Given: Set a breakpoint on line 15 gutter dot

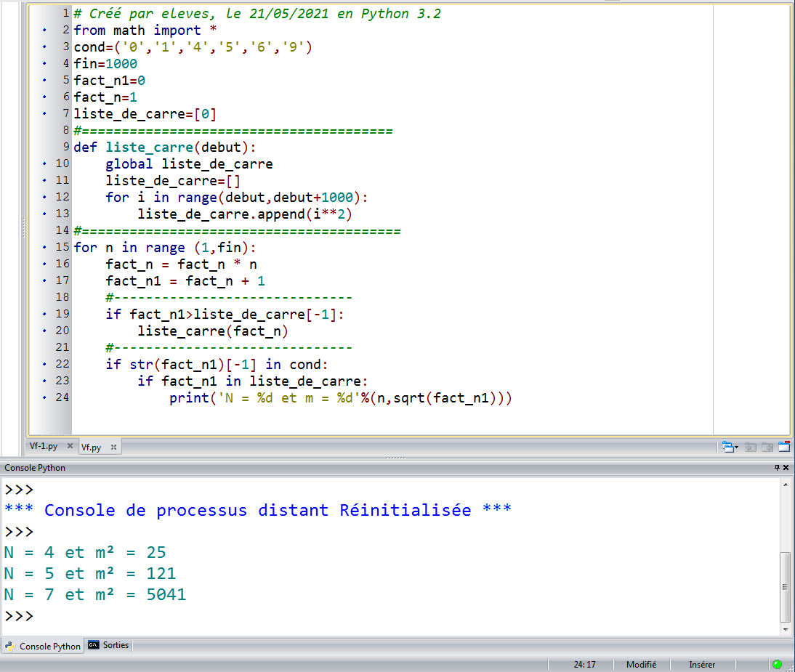Looking at the screenshot, I should 45,248.
